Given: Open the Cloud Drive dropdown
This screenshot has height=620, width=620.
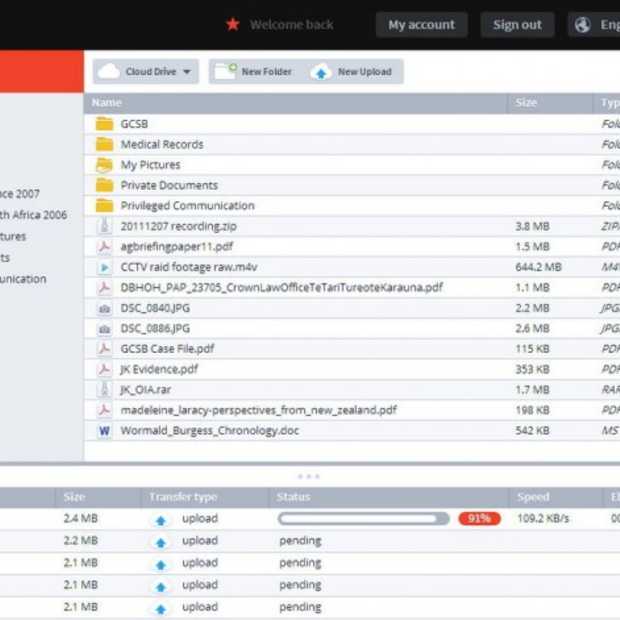Looking at the screenshot, I should tap(146, 72).
